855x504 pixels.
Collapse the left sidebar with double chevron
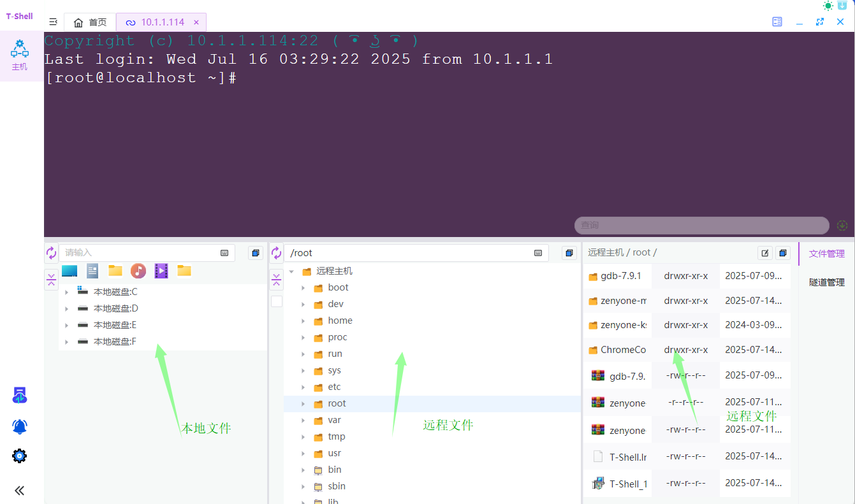click(x=20, y=490)
